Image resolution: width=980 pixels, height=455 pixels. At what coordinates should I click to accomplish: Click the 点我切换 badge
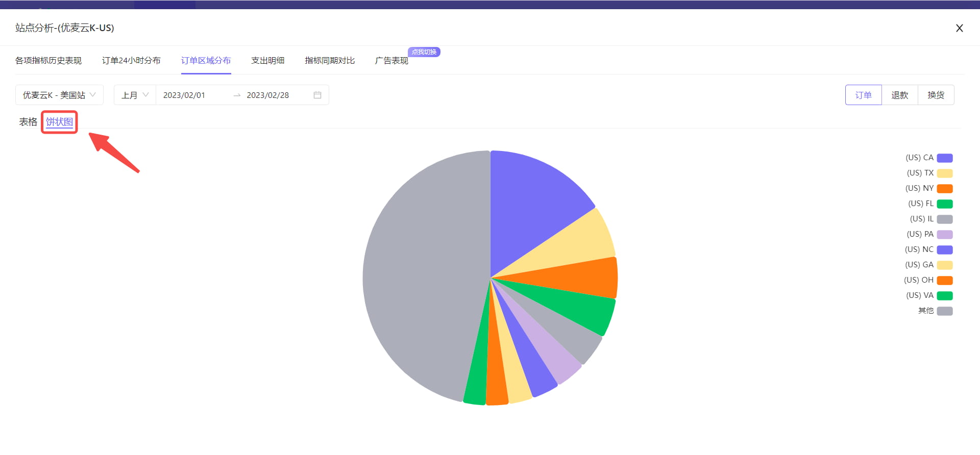[x=424, y=52]
